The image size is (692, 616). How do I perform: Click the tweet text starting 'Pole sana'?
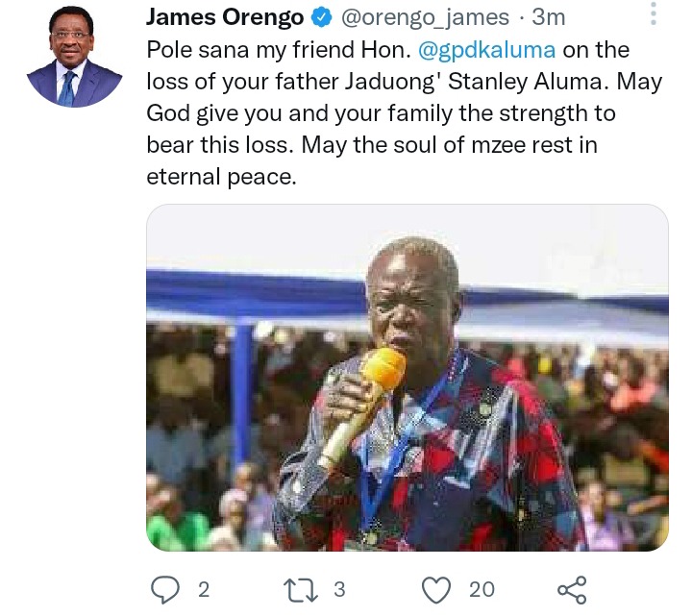tap(404, 113)
